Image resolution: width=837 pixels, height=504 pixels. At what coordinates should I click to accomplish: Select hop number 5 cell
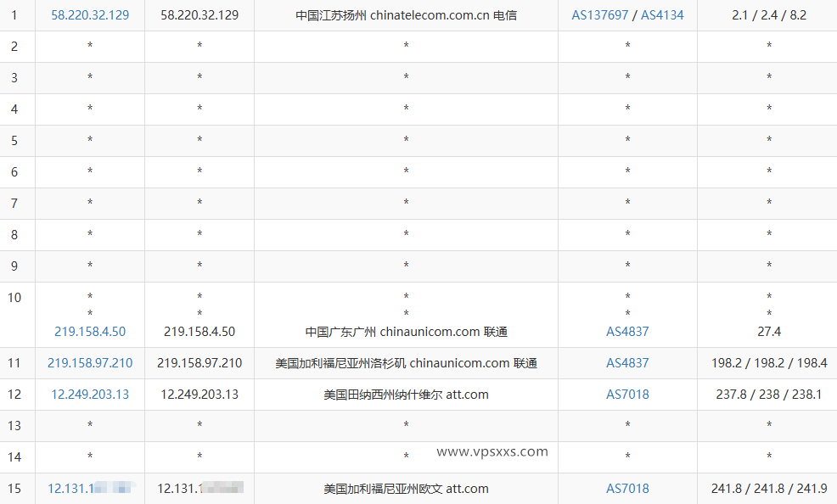click(x=17, y=141)
